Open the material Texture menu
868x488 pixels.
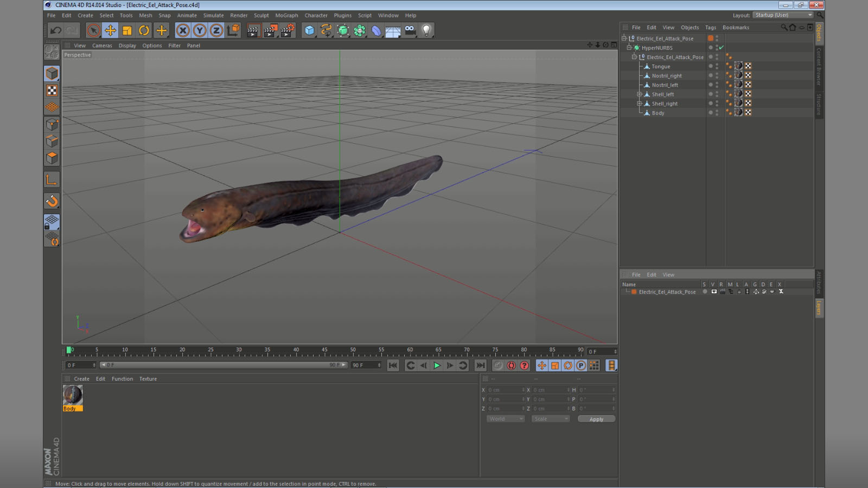148,379
